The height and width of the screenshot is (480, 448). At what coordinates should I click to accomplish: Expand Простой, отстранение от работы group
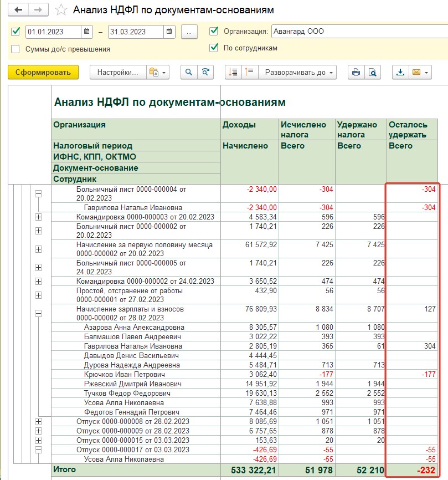coord(39,295)
